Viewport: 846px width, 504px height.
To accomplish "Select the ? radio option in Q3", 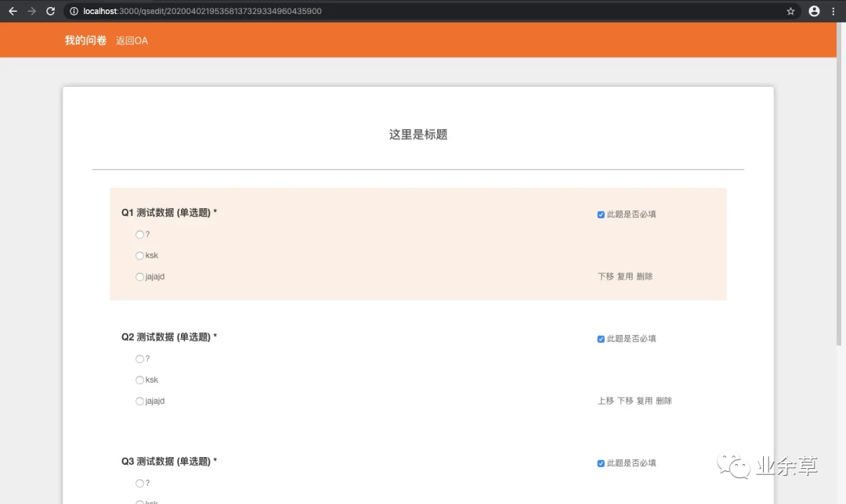I will pos(139,484).
